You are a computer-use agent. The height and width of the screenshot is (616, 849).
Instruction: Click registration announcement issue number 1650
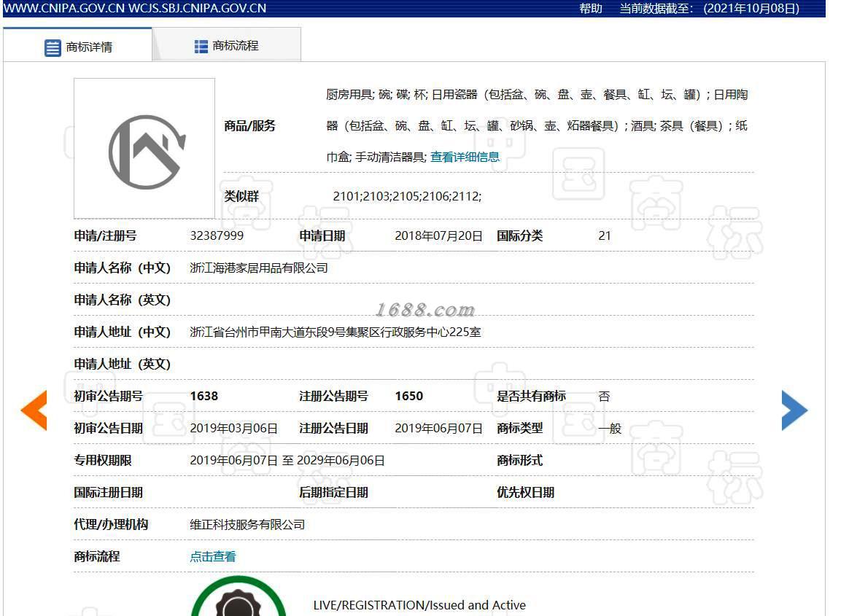click(408, 397)
